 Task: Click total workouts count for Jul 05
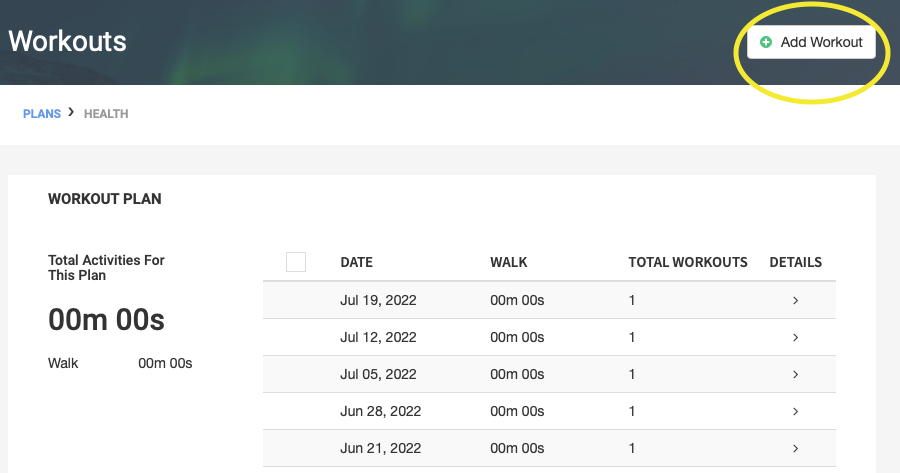(632, 374)
